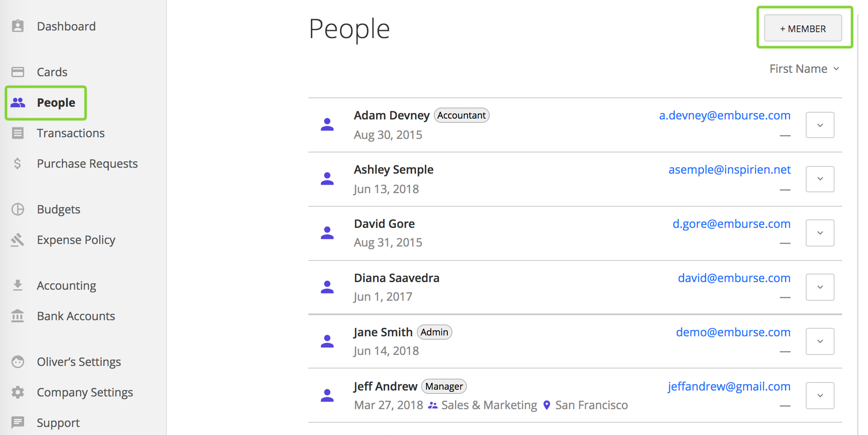Open Diana Saavedra's row dropdown button
Screen dimensions: 868x435
[x=820, y=287]
